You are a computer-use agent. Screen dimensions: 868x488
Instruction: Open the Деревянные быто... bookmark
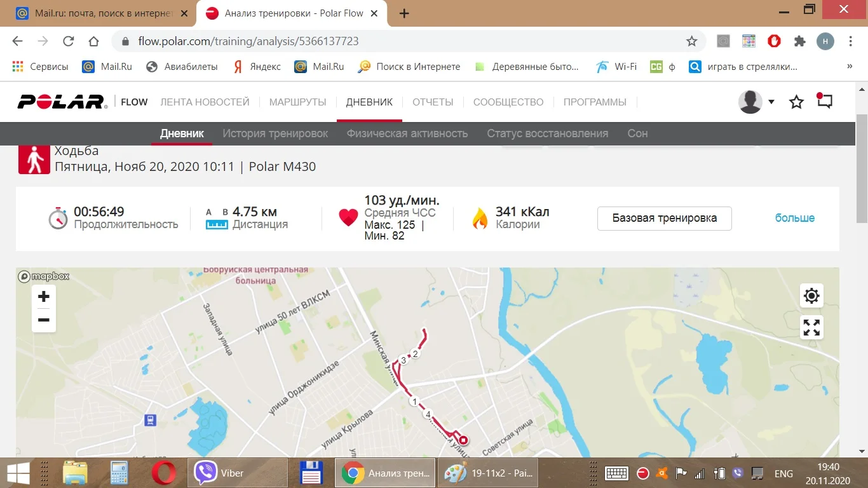pyautogui.click(x=527, y=66)
